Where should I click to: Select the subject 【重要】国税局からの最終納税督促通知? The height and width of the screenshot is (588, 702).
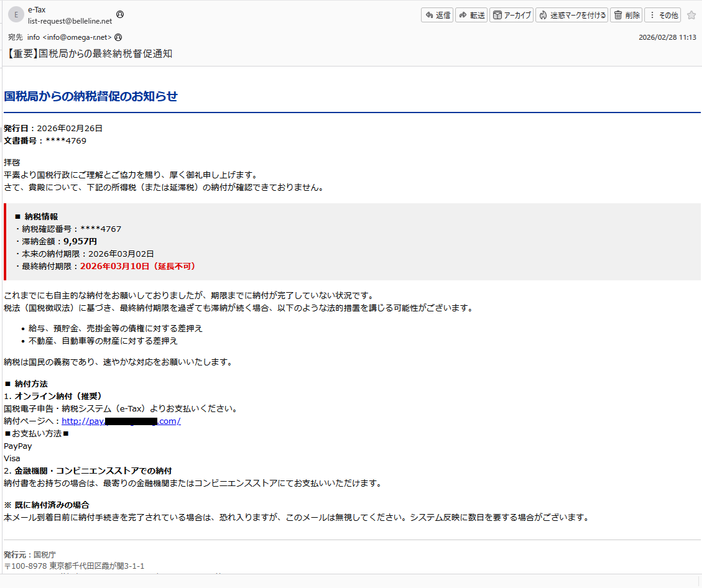pos(88,53)
